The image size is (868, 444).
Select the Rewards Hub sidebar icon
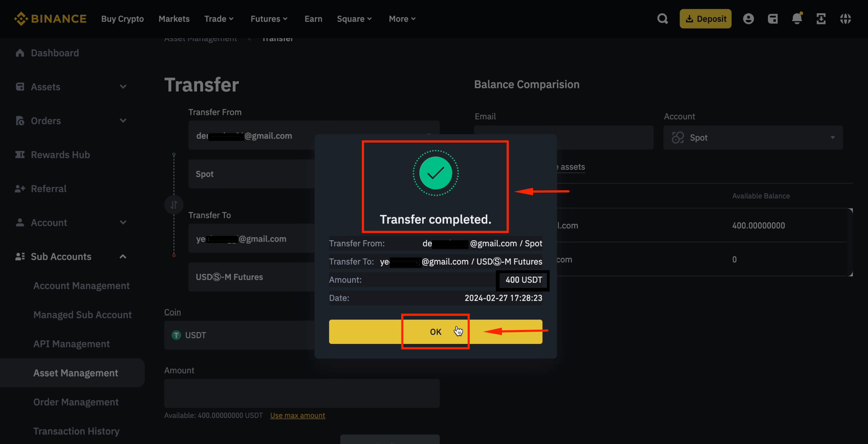pos(20,154)
